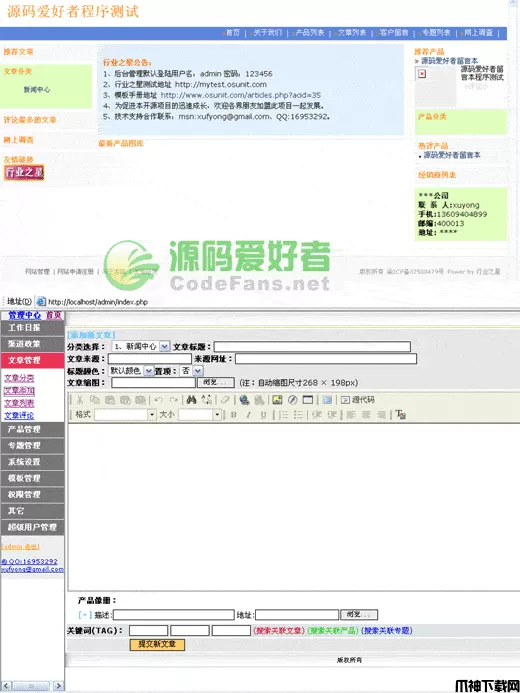
Task: Open the 文章列表 sidebar link
Action: (x=19, y=403)
